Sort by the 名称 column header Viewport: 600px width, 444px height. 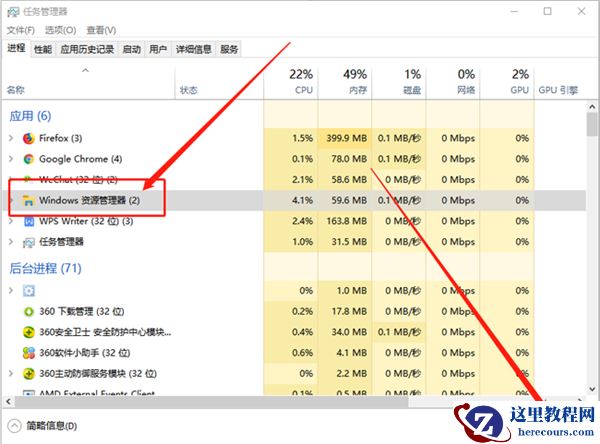(89, 82)
